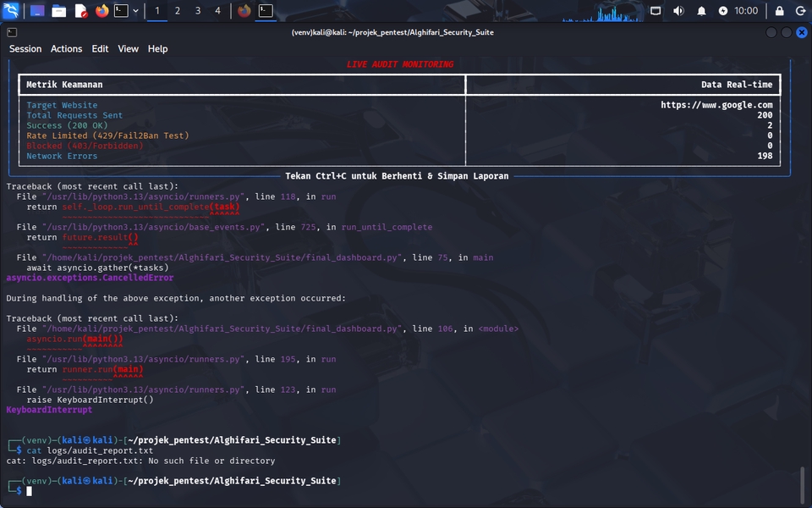Switch to workspace 4
This screenshot has width=812, height=508.
[x=218, y=10]
